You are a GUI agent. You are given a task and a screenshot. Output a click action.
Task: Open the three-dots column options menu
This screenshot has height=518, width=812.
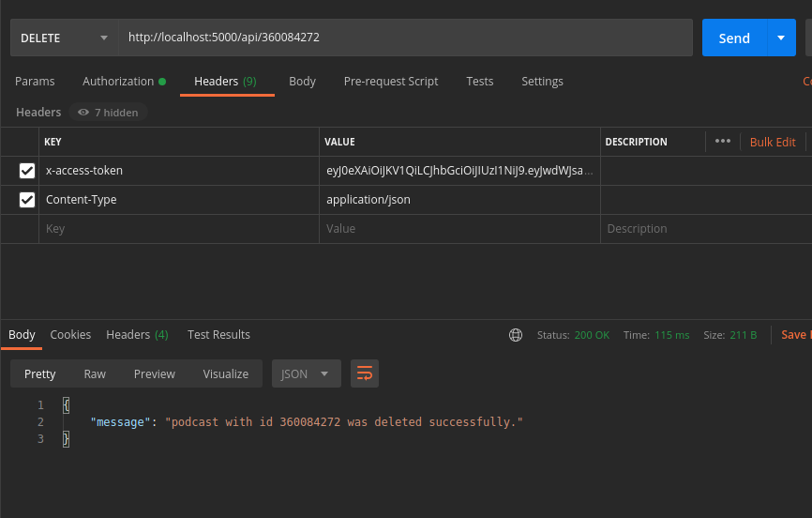[x=722, y=141]
